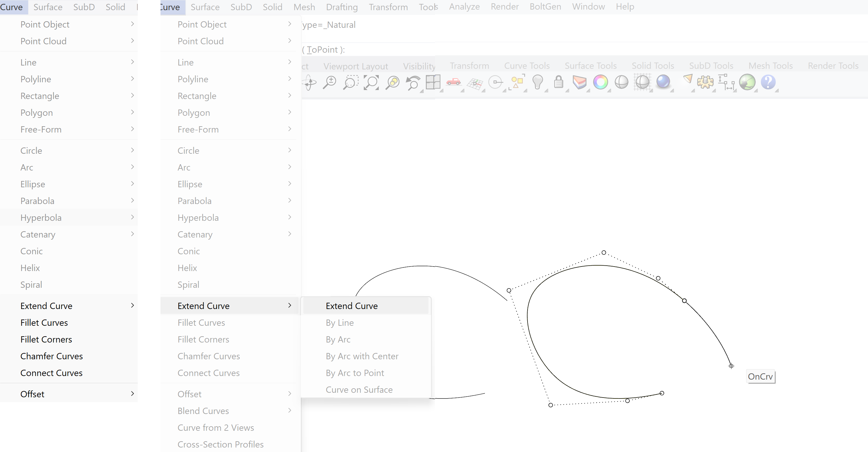Expand the Free-Form submenu arrow in open Curve menu
Image resolution: width=868 pixels, height=452 pixels.
[x=290, y=129]
